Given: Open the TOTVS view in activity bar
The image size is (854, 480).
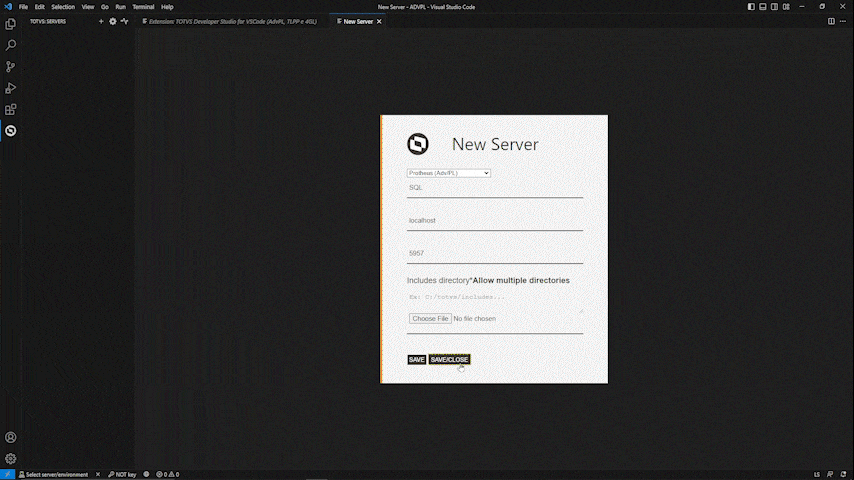Looking at the screenshot, I should pos(10,131).
